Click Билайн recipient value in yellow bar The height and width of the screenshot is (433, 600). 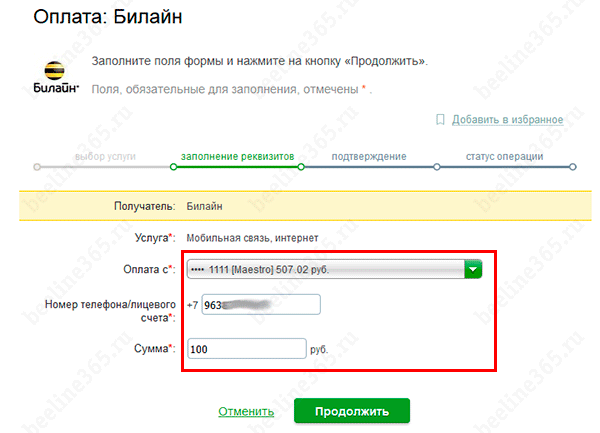[x=204, y=206]
